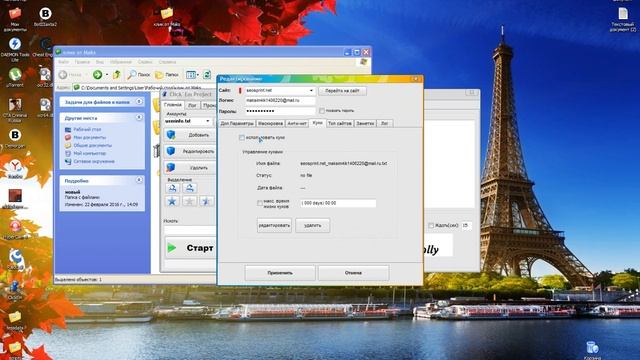The width and height of the screenshot is (640, 360).
Task: Click Отмена button in edit dialog
Action: (x=353, y=273)
